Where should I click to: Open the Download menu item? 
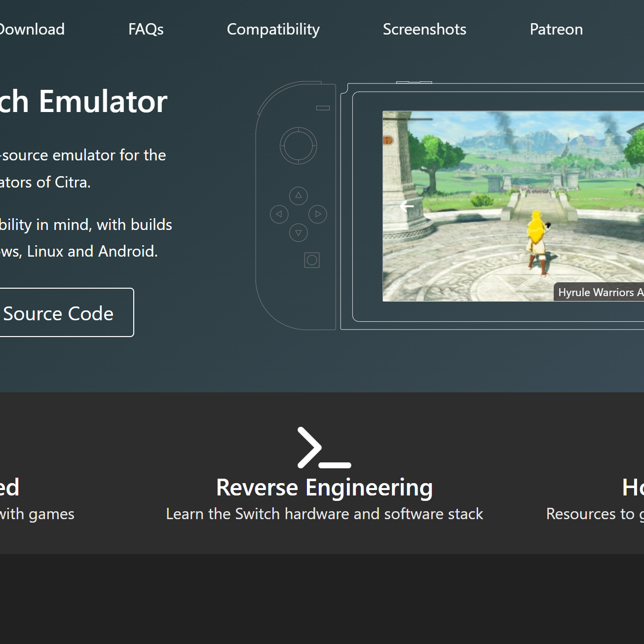click(x=32, y=29)
